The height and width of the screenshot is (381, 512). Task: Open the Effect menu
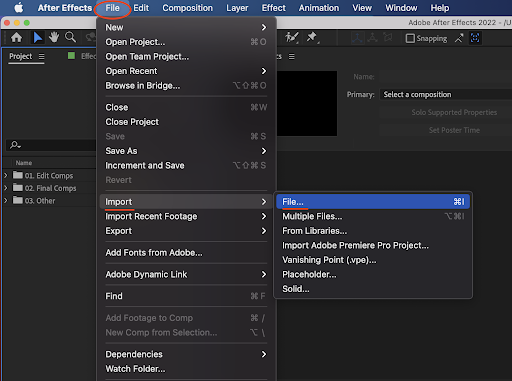click(273, 8)
